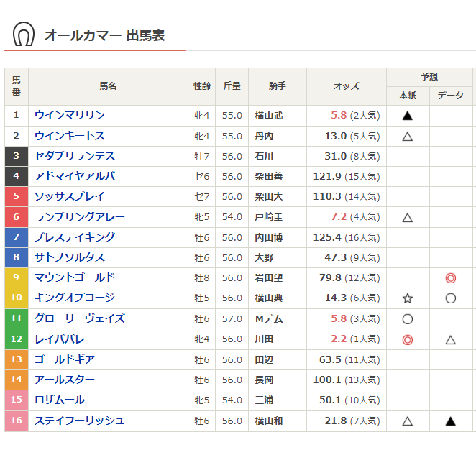Viewport: 476px width, 450px height.
Task: Open horse アドマイヤアルバ
Action: [75, 176]
